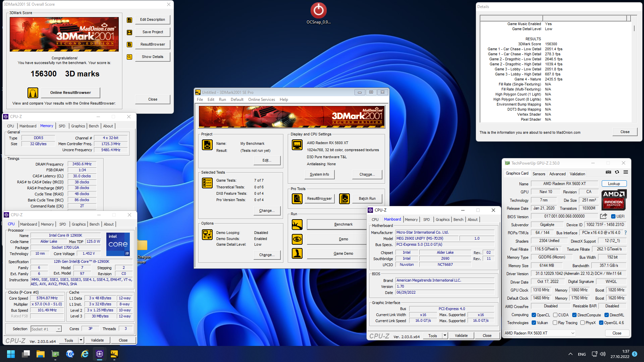The image size is (644, 362).
Task: Click the Benchmark run icon
Action: coord(297,225)
